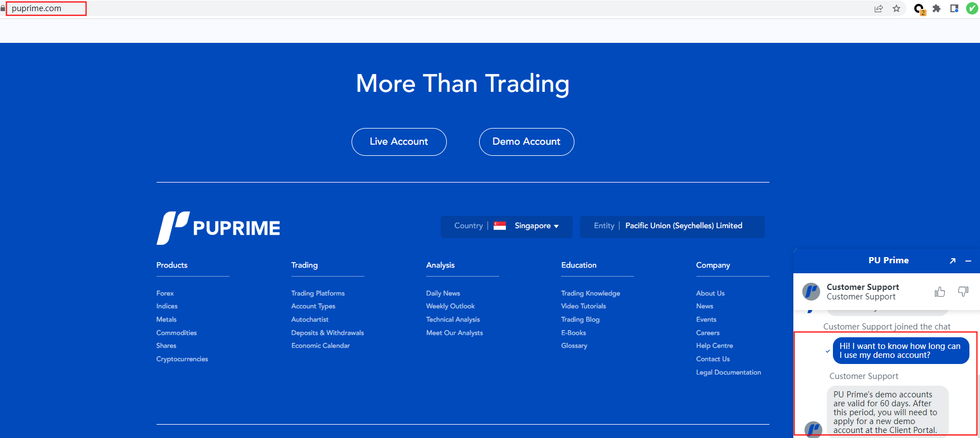The height and width of the screenshot is (438, 980).
Task: Click the share page icon in address bar
Action: pos(879,8)
